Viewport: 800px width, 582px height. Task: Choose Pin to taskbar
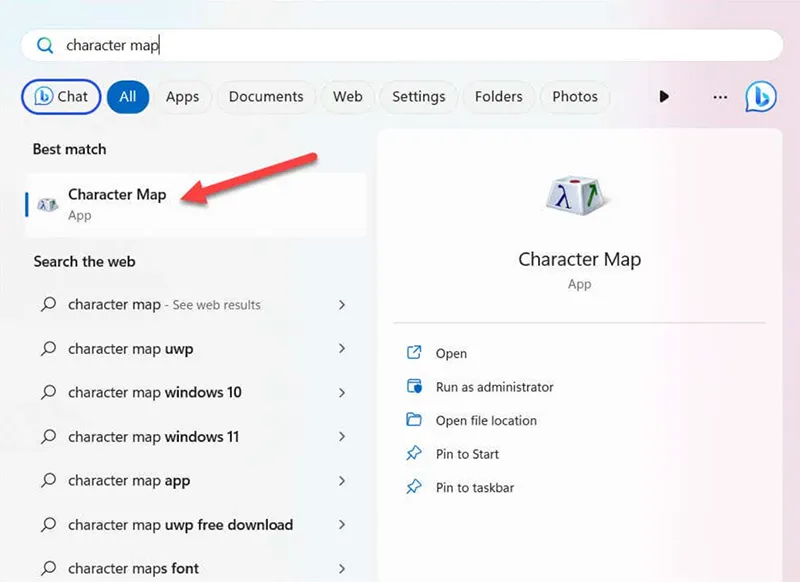(x=475, y=488)
